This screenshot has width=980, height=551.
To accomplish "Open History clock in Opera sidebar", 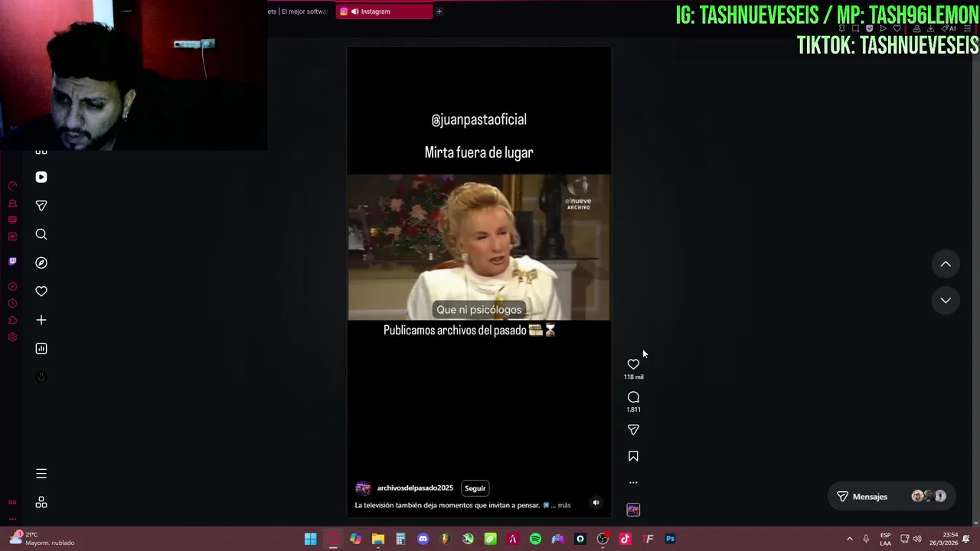I will pyautogui.click(x=12, y=303).
